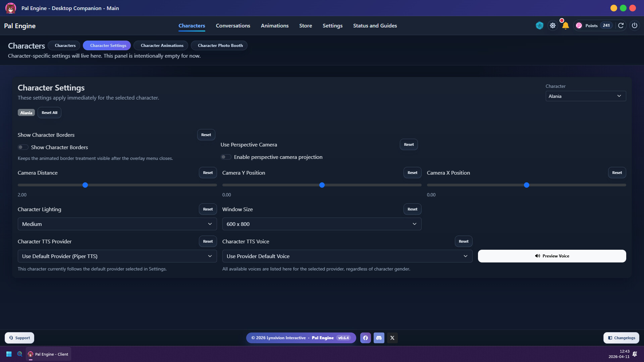This screenshot has width=644, height=362.
Task: Click the Alania character badge
Action: pos(26,113)
